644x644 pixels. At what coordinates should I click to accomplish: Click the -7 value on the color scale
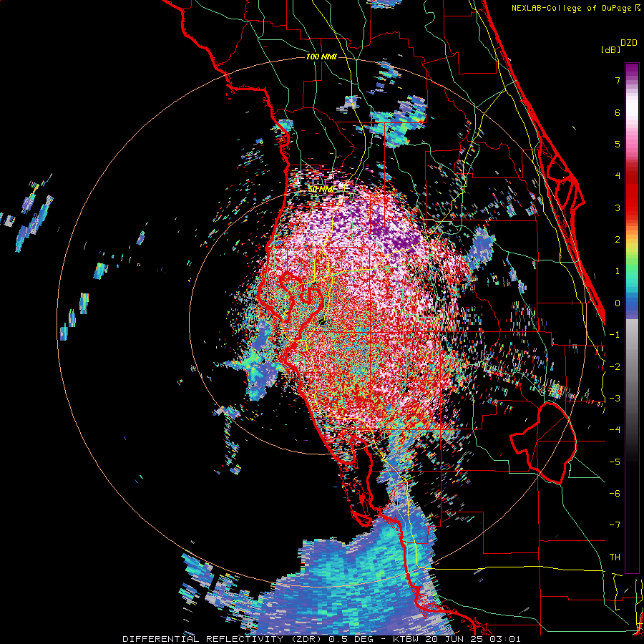coord(615,525)
